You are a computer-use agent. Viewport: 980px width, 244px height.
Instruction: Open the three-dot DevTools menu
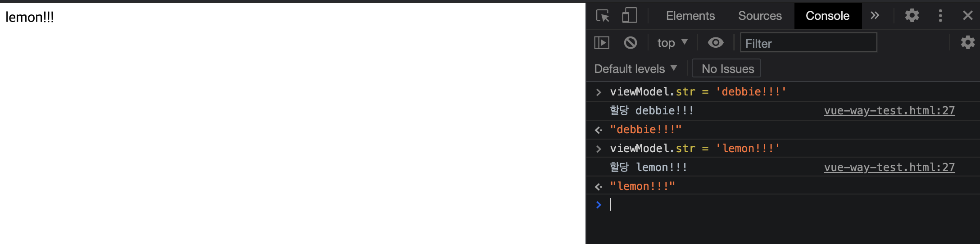[x=940, y=16]
